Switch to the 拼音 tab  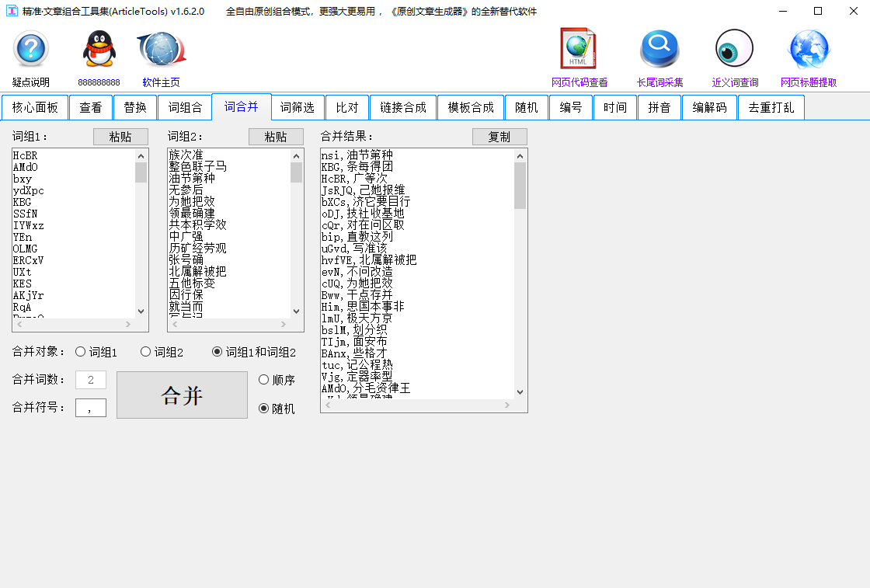659,107
